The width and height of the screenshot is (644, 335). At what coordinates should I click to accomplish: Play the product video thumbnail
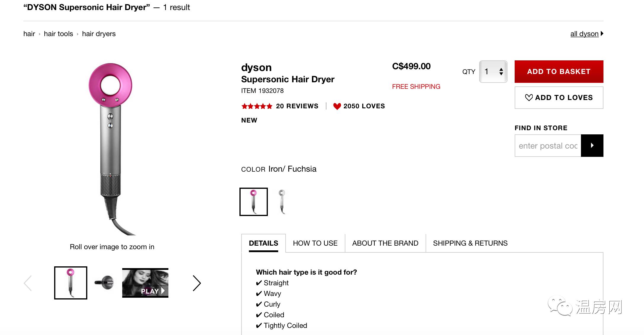(145, 283)
